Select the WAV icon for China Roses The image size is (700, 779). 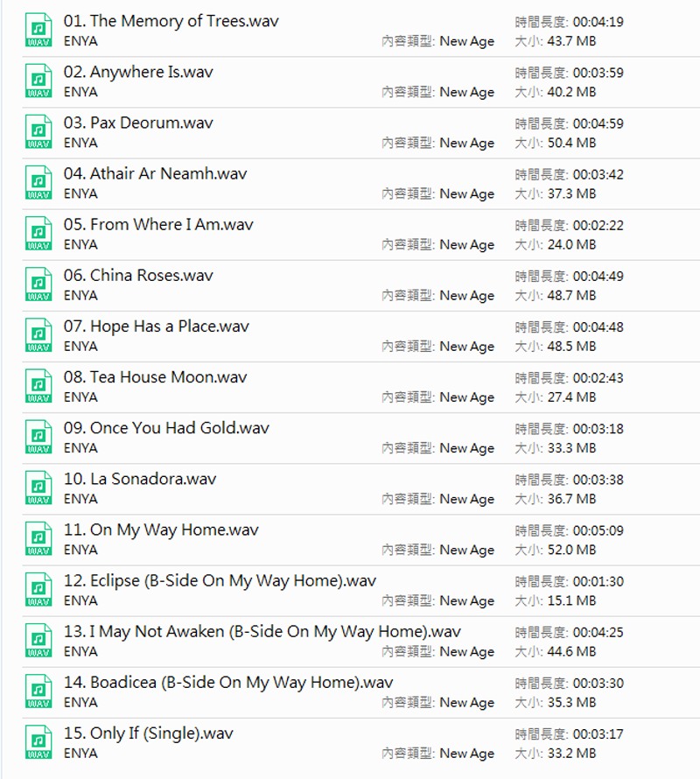pos(38,284)
